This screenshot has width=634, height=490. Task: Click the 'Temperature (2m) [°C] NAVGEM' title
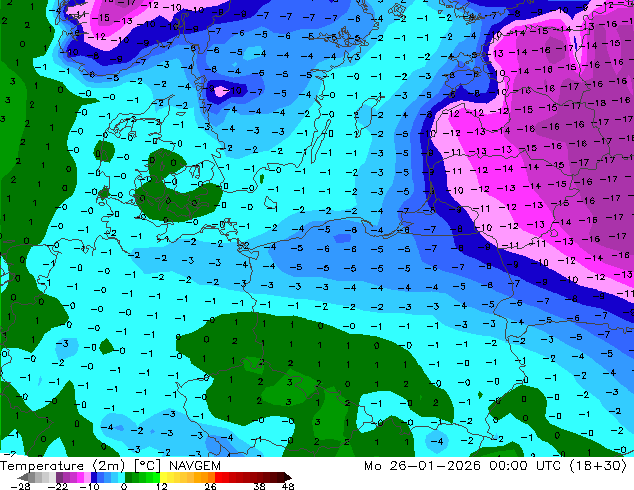[x=110, y=466]
